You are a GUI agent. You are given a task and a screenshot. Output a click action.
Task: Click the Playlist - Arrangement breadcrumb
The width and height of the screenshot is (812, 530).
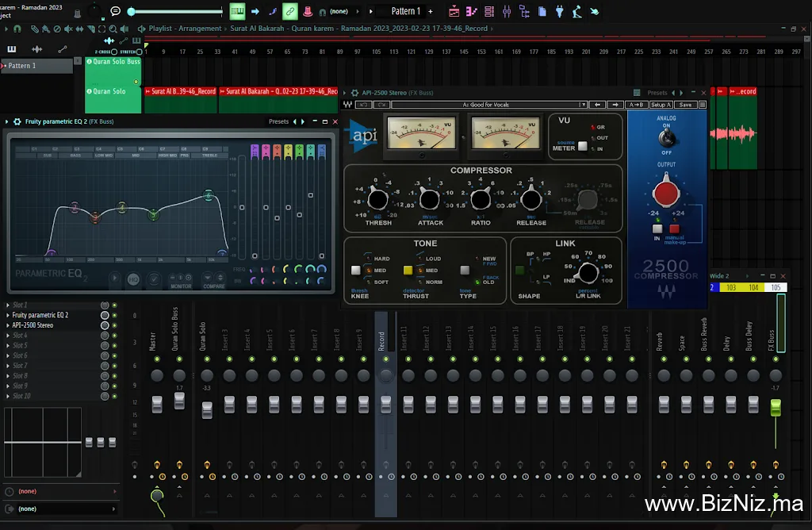185,29
